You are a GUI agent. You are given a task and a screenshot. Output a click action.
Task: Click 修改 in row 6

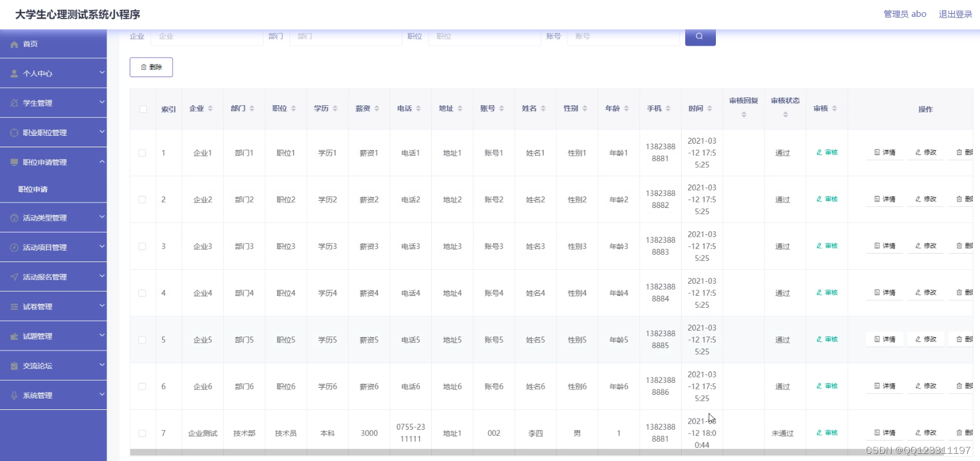[926, 386]
